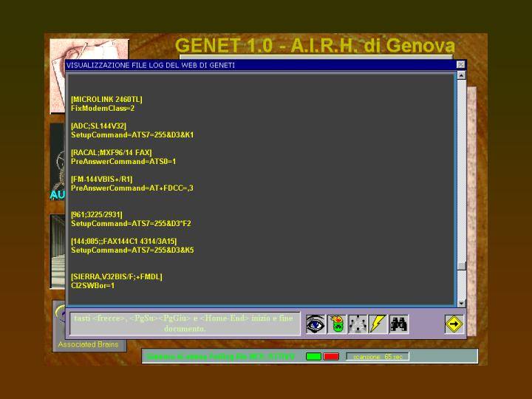Click the scrollbar up arrow
This screenshot has height=399, width=532.
[461, 75]
